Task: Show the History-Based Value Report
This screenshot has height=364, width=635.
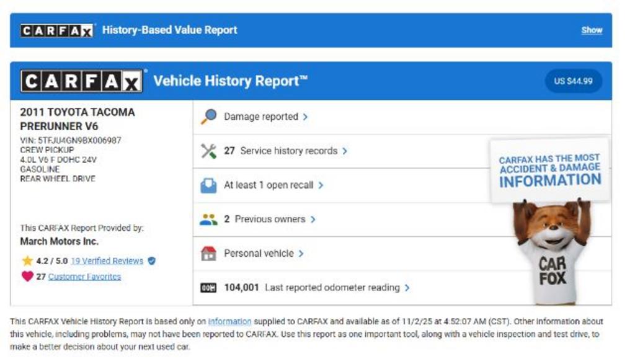Action: coord(592,30)
